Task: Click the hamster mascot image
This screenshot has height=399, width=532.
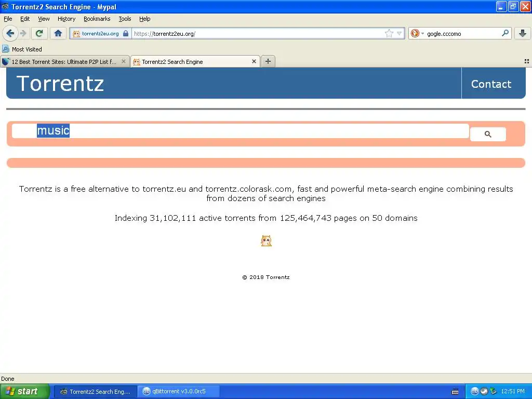Action: (x=267, y=241)
